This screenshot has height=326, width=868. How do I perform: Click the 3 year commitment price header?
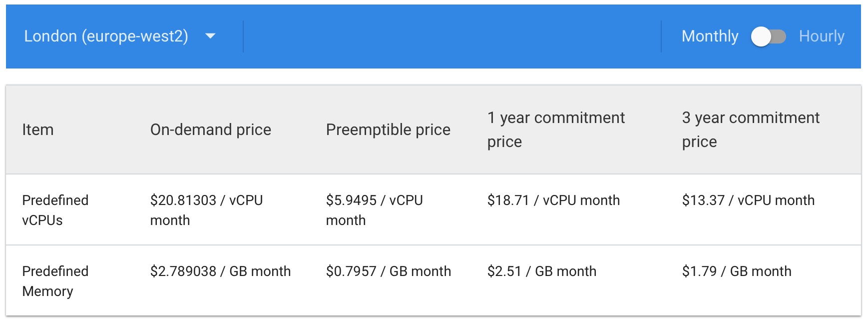point(750,129)
